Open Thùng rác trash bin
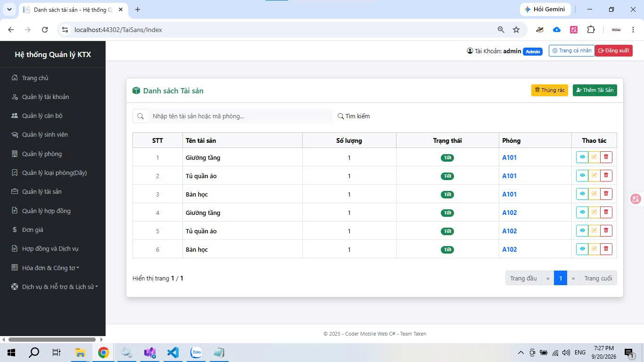644x362 pixels. coord(550,90)
